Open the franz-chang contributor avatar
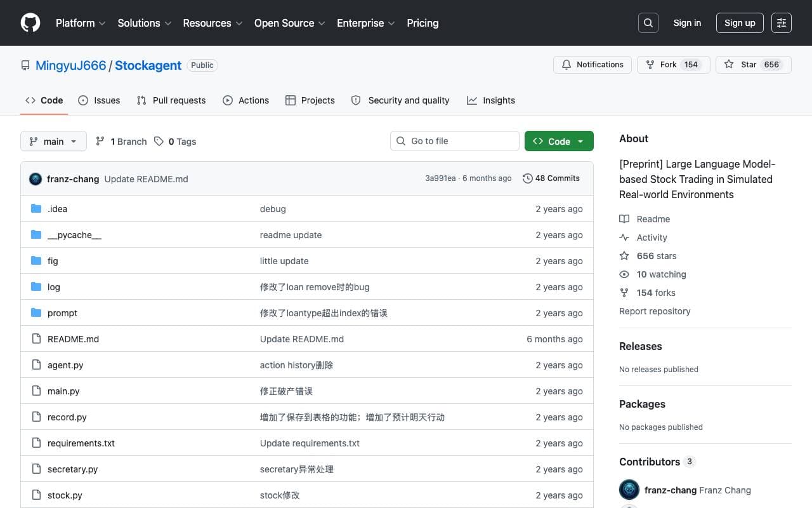The height and width of the screenshot is (508, 812). click(629, 490)
